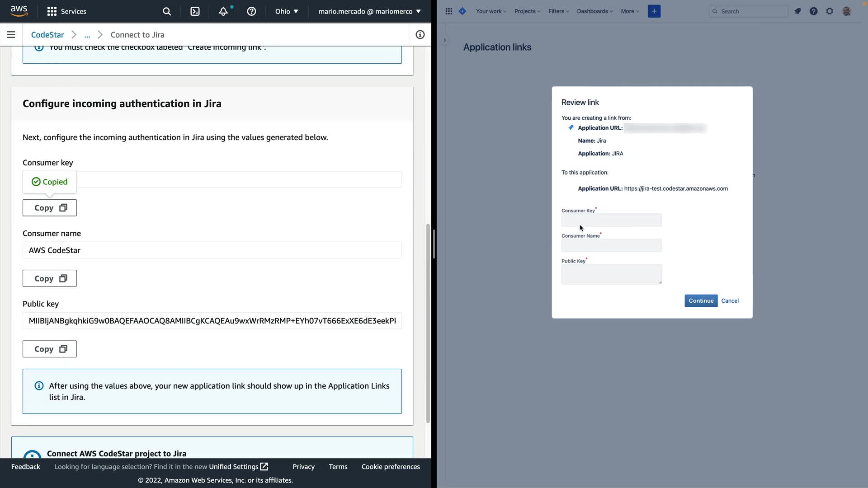Open the info panel icon

[420, 35]
